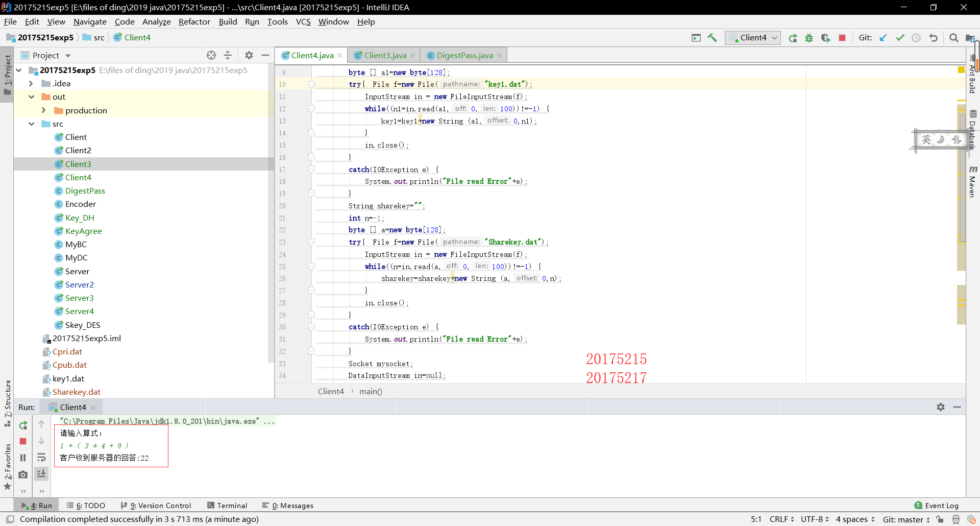Click Git: master branch widget

click(x=906, y=519)
